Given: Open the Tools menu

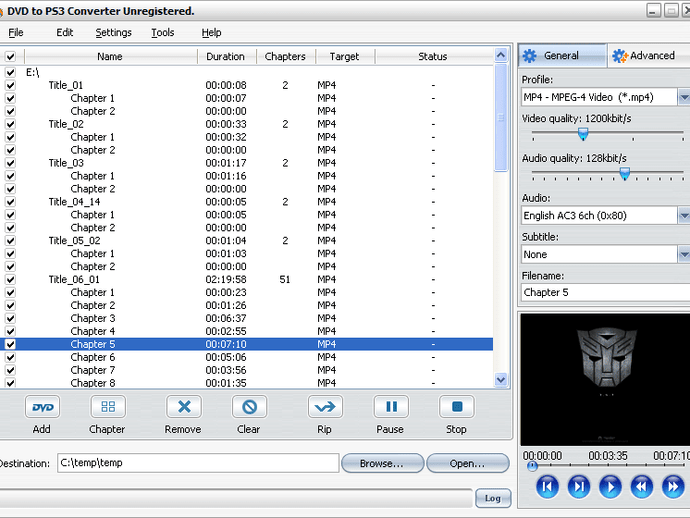Looking at the screenshot, I should (163, 33).
